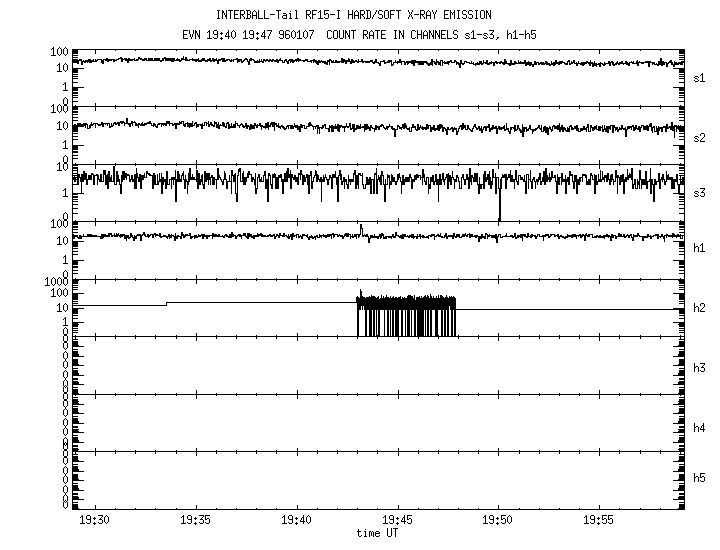
Task: Click the 19:45 time axis tick label
Action: (x=397, y=522)
